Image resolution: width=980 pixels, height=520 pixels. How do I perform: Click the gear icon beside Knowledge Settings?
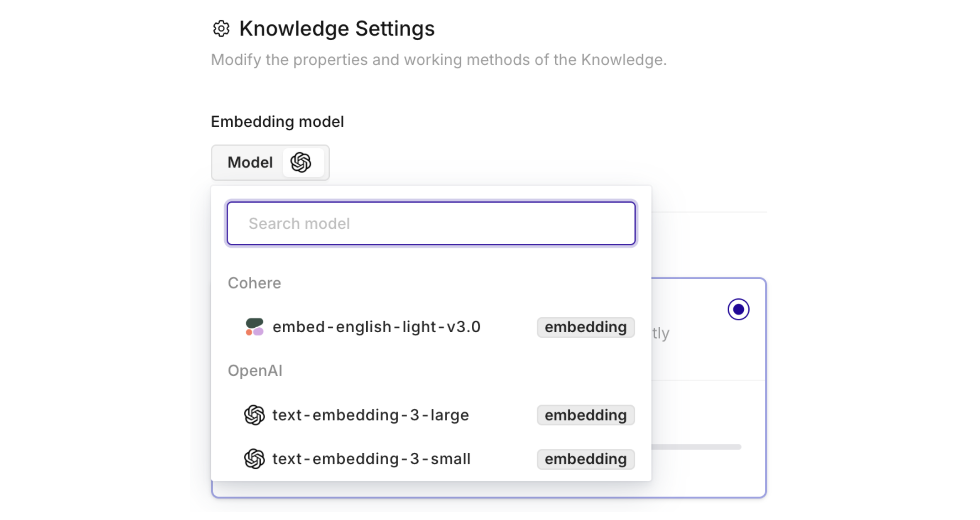[221, 29]
